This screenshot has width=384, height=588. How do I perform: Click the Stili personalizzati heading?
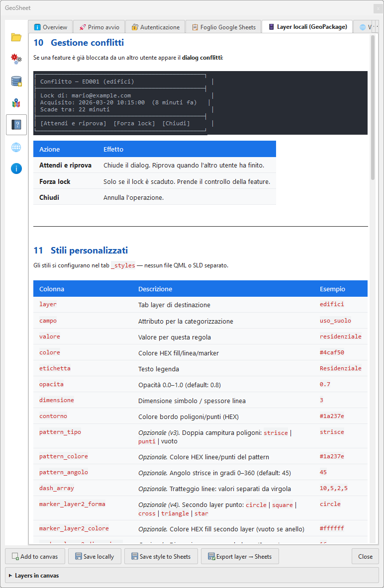(81, 251)
